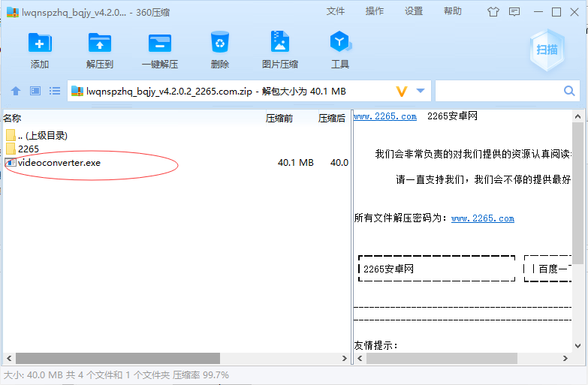The width and height of the screenshot is (588, 385).
Task: Click the 添加 (Add) toolbar icon
Action: click(40, 43)
